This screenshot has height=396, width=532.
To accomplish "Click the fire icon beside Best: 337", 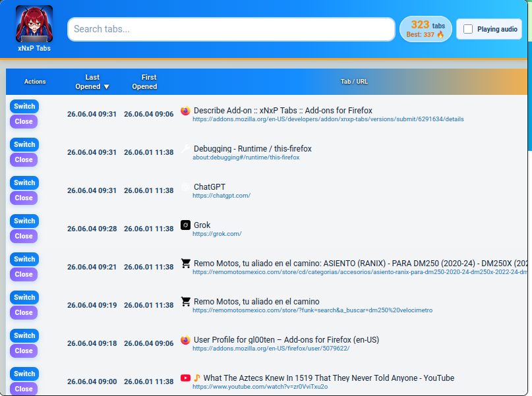I will tap(440, 34).
